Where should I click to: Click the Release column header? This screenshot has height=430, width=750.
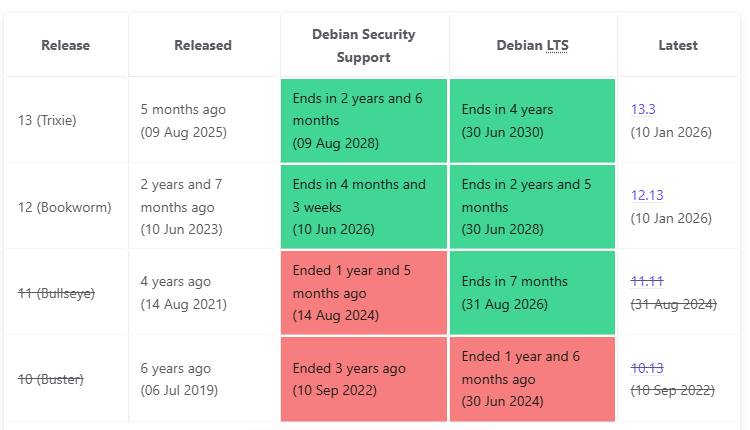pos(66,45)
